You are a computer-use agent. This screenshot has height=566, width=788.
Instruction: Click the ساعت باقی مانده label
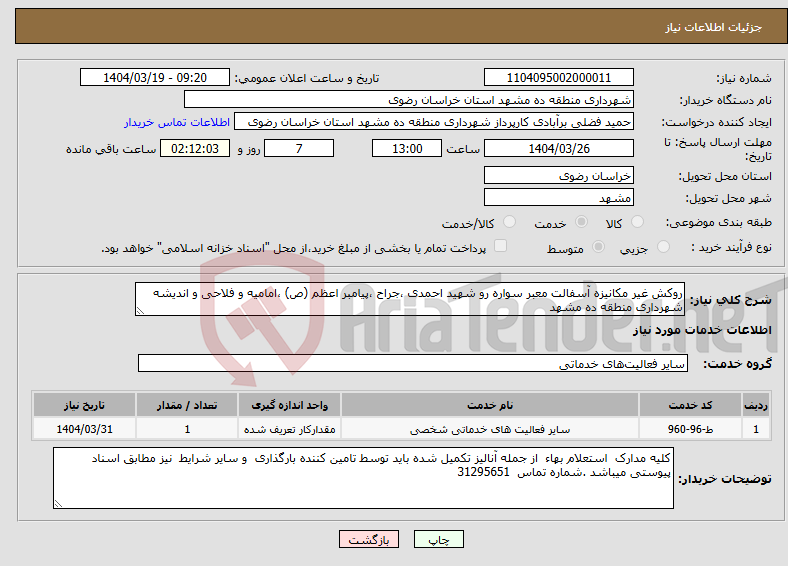[x=111, y=149]
